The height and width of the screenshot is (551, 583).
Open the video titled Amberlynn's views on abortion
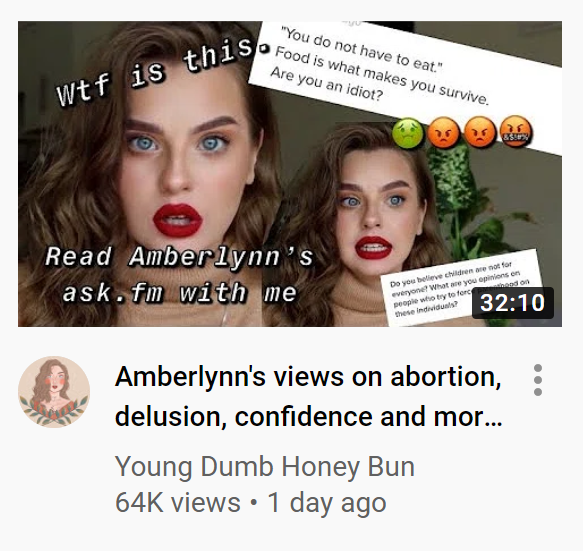tap(308, 376)
